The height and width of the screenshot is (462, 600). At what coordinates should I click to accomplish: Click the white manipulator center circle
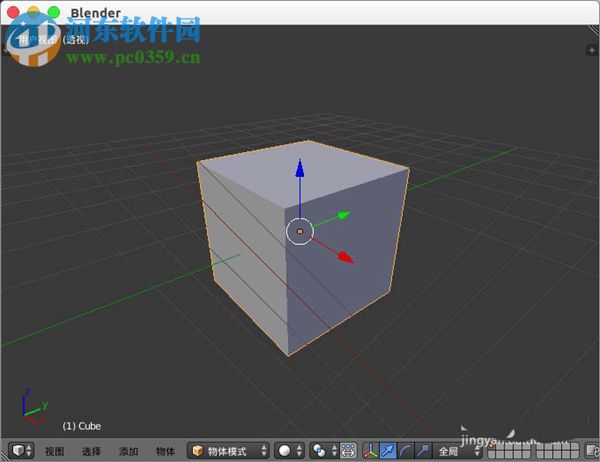click(300, 231)
